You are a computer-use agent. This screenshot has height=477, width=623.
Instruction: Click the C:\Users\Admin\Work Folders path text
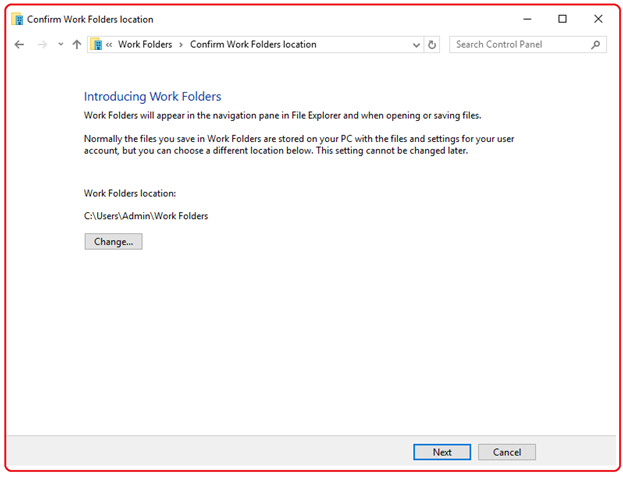(x=146, y=216)
